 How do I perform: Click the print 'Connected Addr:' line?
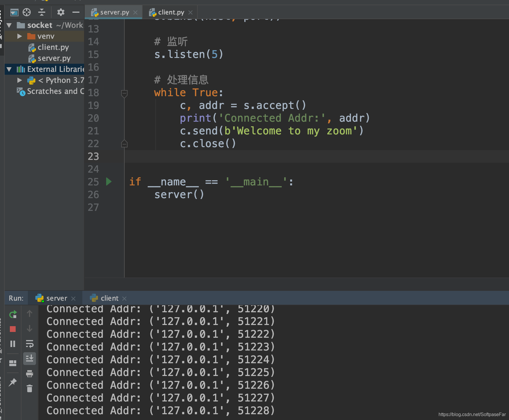pyautogui.click(x=275, y=118)
